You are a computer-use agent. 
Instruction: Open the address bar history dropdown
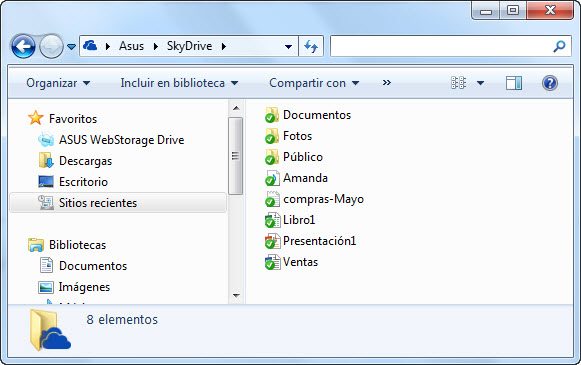(288, 47)
